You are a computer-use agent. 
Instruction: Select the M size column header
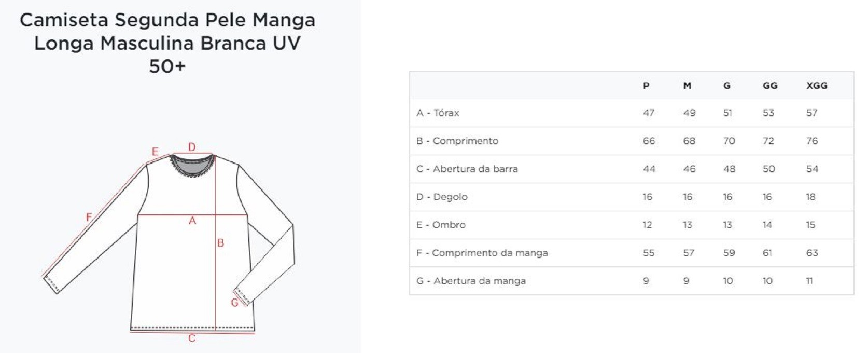click(x=687, y=86)
